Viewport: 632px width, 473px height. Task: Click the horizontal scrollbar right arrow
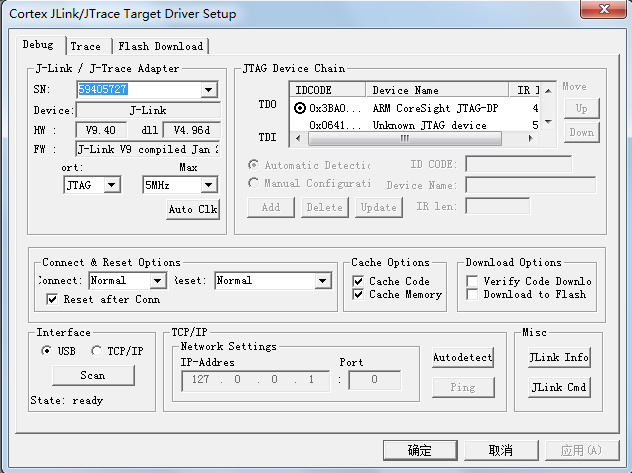click(x=531, y=138)
